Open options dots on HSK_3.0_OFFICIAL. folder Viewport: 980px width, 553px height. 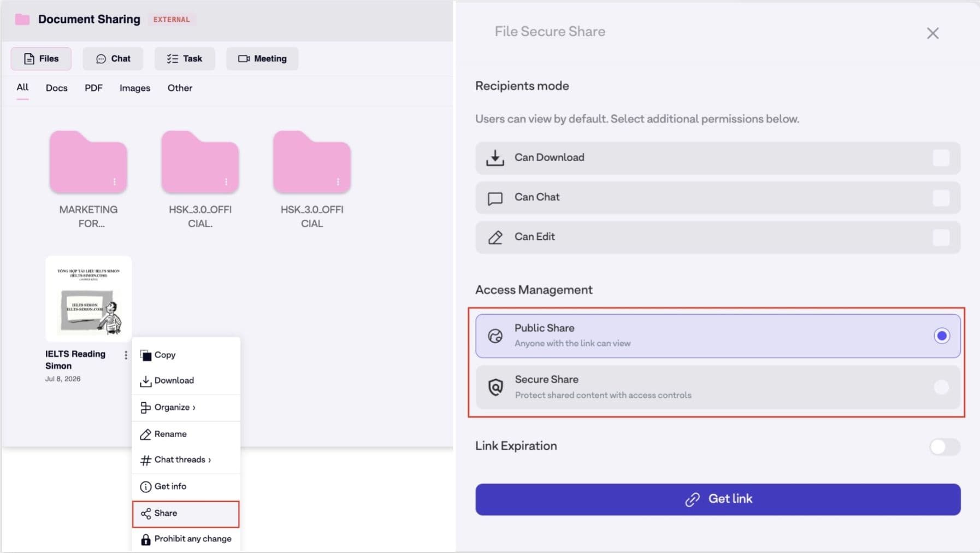click(226, 182)
